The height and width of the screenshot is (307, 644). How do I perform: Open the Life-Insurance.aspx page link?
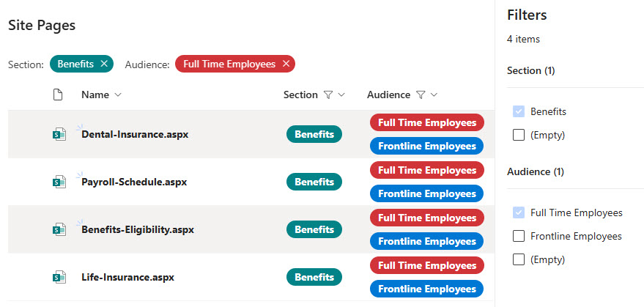(x=127, y=278)
